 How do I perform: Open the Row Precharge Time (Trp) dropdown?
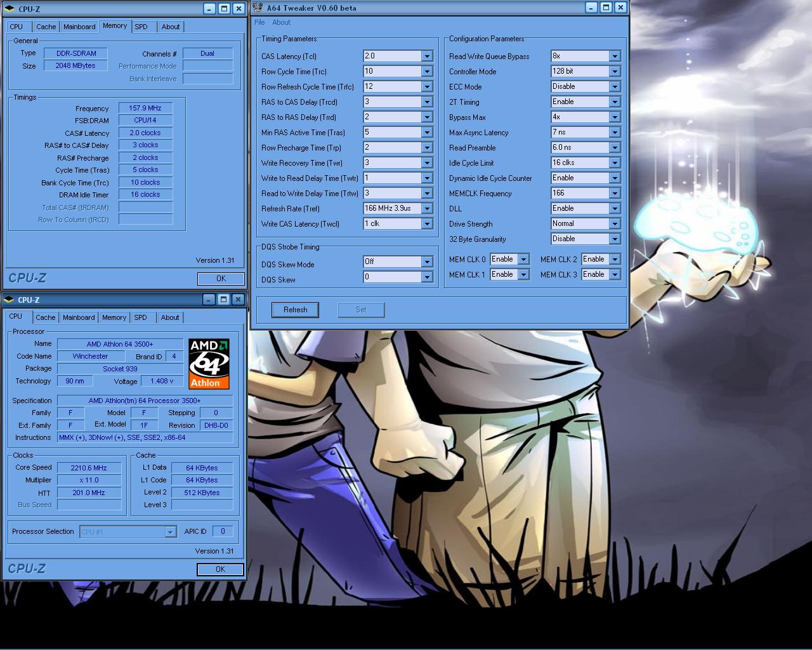(x=427, y=147)
